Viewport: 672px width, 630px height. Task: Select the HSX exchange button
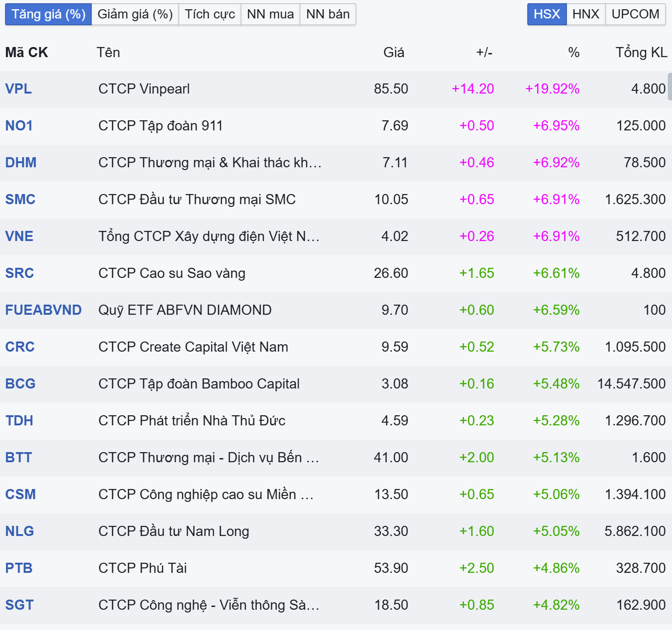coord(547,14)
